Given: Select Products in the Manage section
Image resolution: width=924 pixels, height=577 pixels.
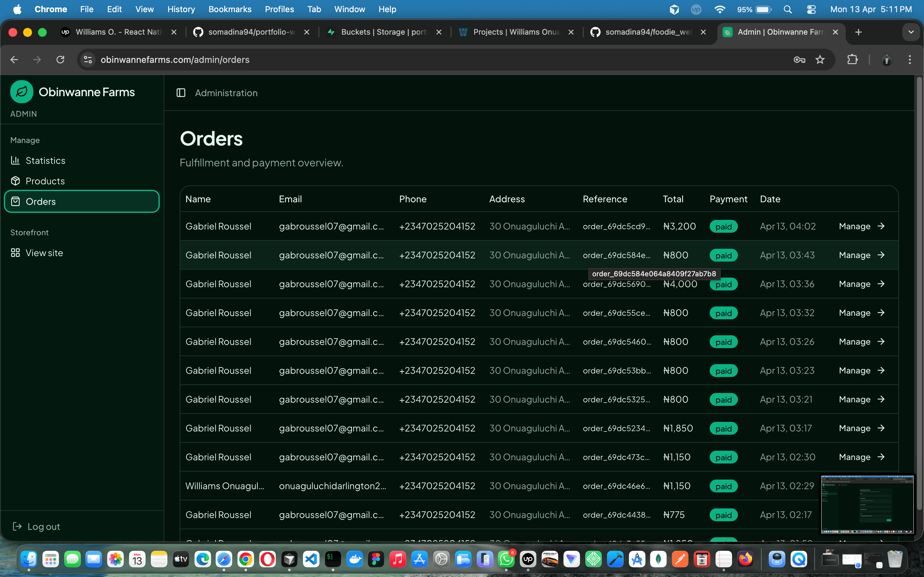Looking at the screenshot, I should [45, 181].
